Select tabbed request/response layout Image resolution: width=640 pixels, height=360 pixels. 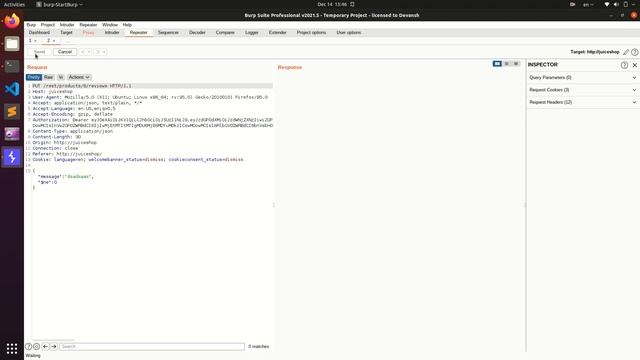click(516, 64)
